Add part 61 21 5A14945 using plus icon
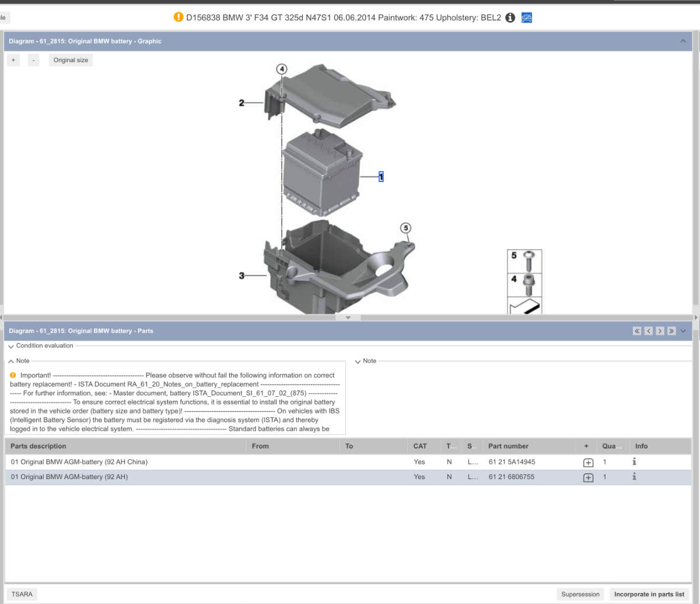700x604 pixels. point(588,462)
